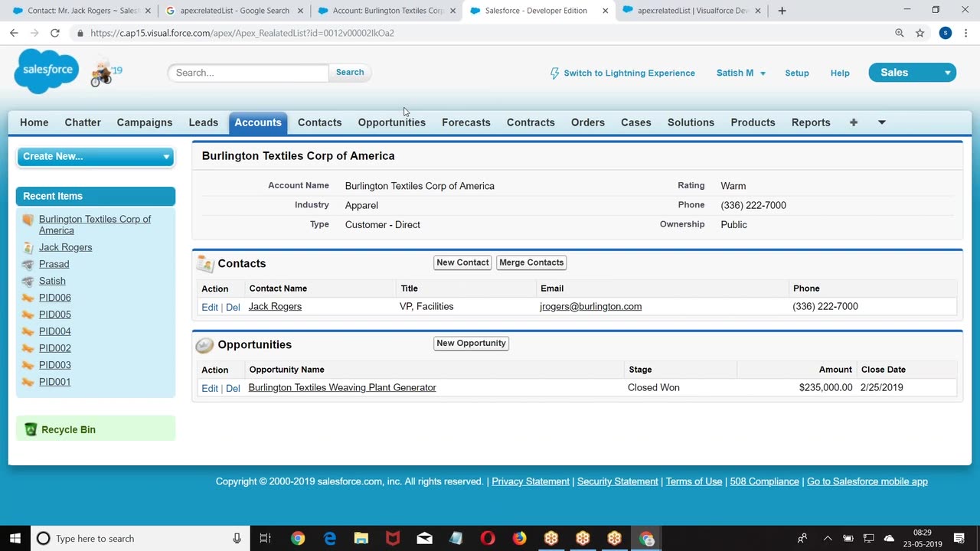Screen dimensions: 980x551
Task: Open the Privacy Statement link
Action: [531, 481]
